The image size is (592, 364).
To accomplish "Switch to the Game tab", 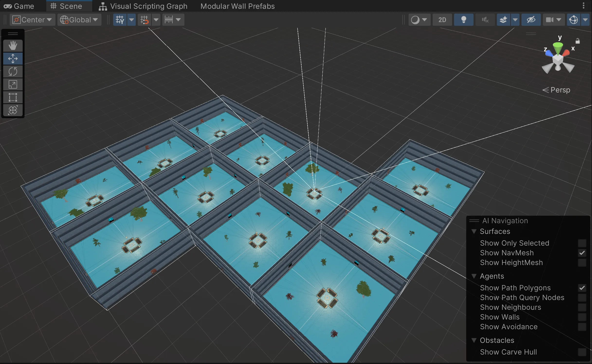I will (19, 6).
